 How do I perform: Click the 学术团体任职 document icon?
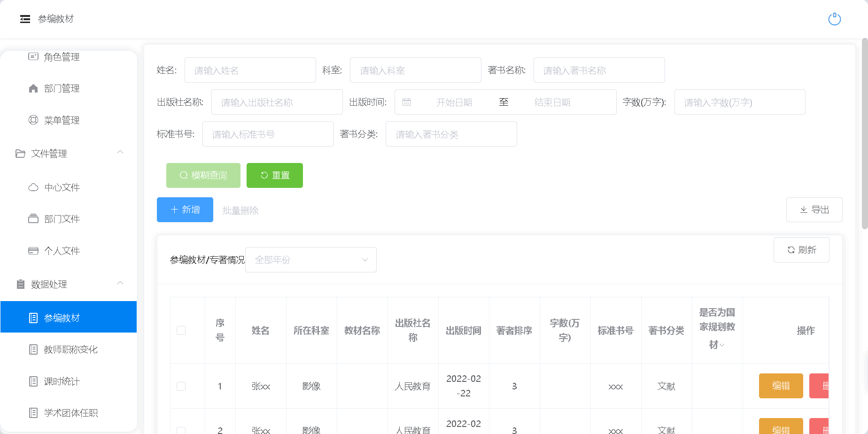33,413
